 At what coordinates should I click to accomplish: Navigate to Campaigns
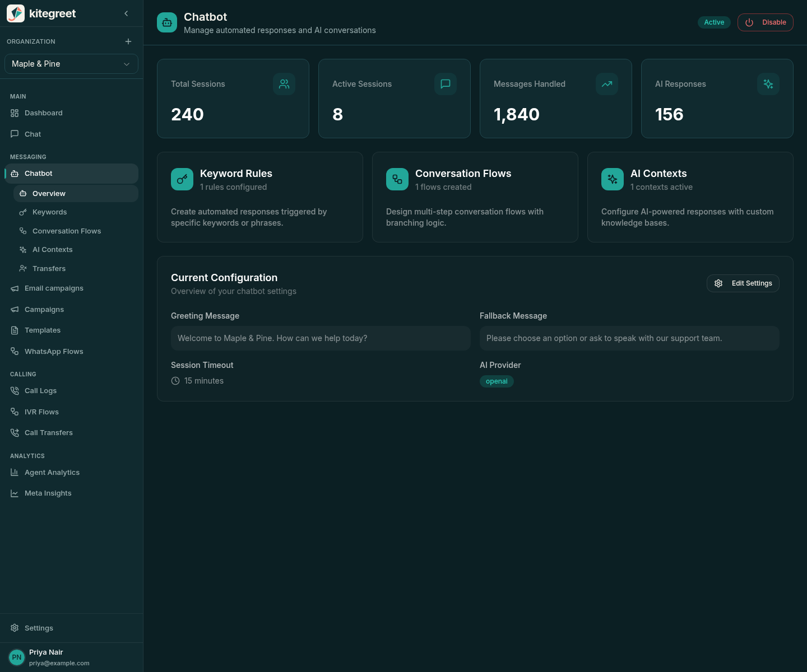coord(71,310)
